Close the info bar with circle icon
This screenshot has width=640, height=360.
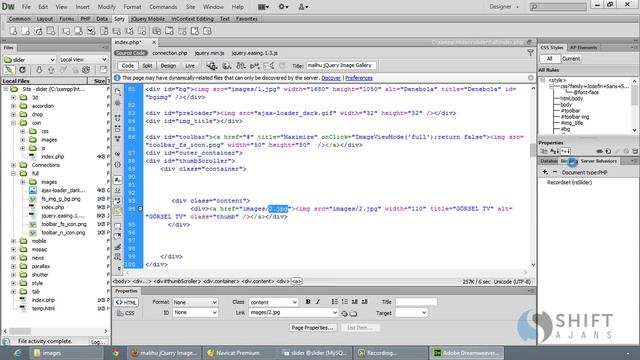coord(531,78)
